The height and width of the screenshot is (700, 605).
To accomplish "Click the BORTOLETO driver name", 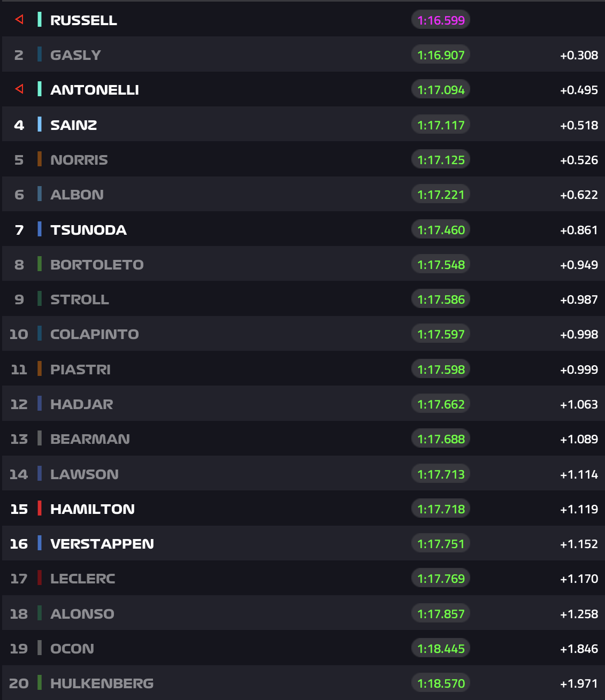I will 97,265.
